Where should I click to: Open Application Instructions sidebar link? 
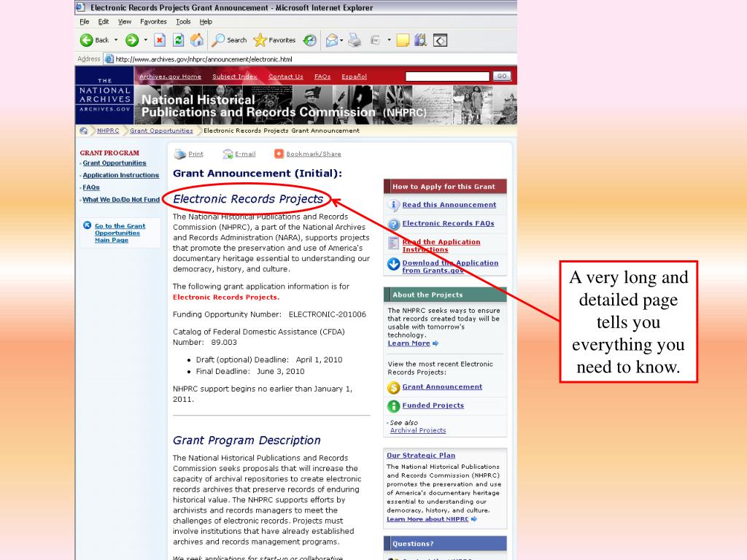[x=121, y=175]
